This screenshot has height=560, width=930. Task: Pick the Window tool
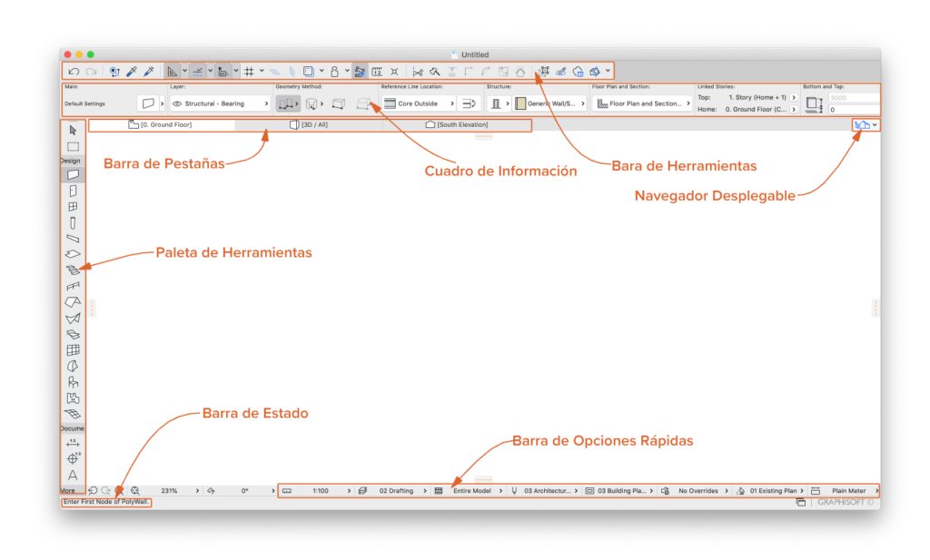pyautogui.click(x=73, y=206)
